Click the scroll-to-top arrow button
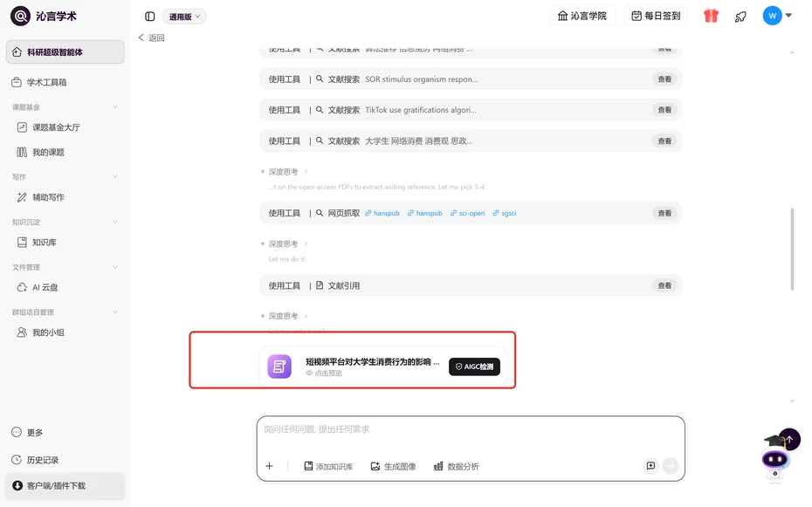The width and height of the screenshot is (812, 507). pyautogui.click(x=789, y=439)
